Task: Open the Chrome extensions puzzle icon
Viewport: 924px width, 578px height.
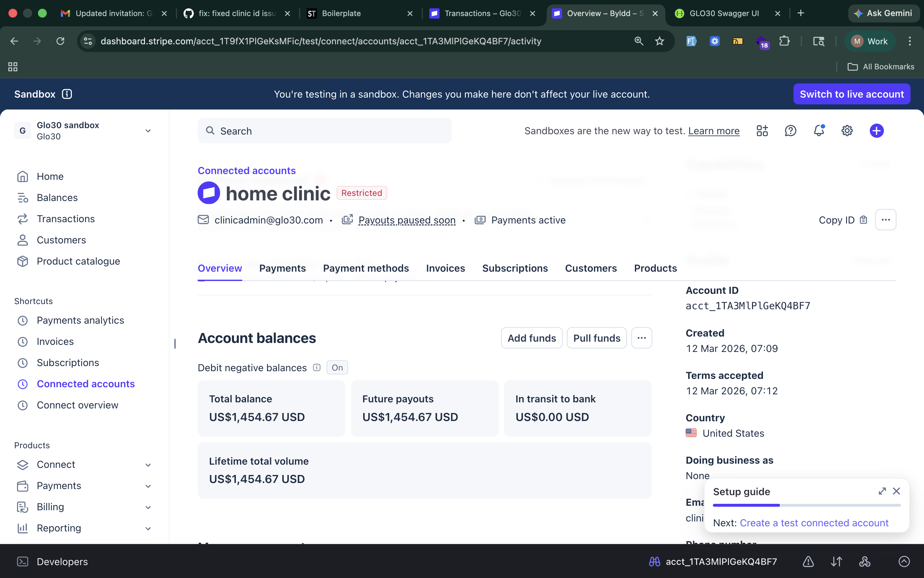Action: (x=784, y=41)
